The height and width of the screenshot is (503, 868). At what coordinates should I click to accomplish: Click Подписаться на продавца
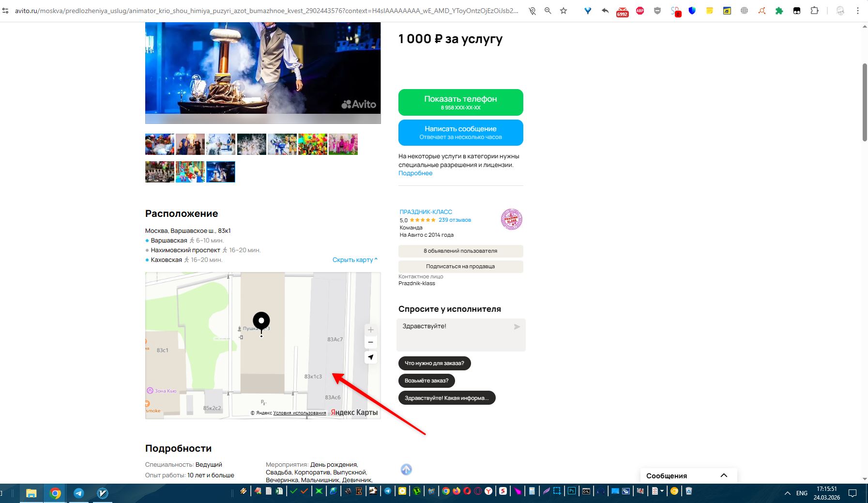(x=461, y=266)
